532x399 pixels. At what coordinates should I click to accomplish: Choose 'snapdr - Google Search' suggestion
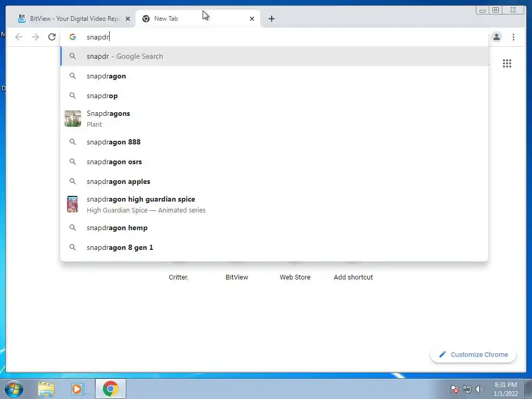(x=274, y=56)
